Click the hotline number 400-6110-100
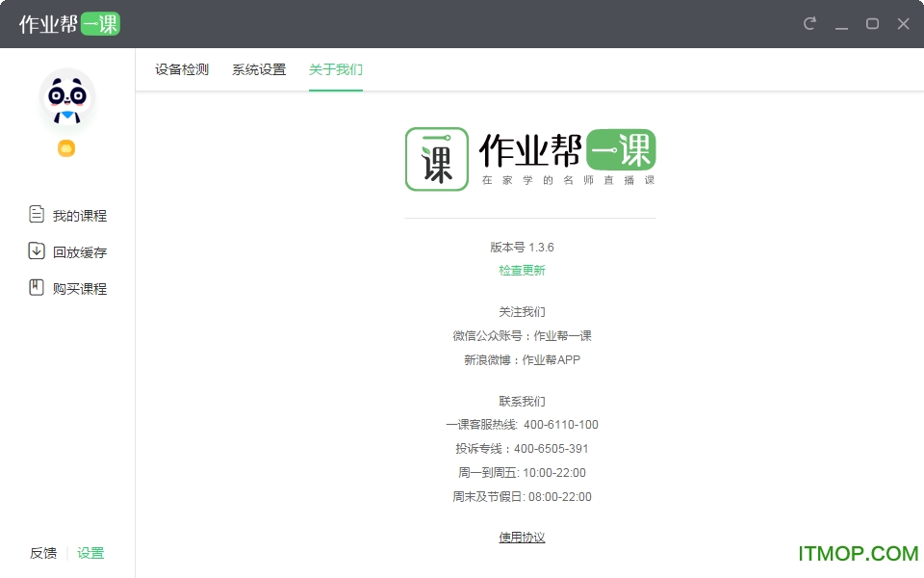924x578 pixels. pos(560,425)
